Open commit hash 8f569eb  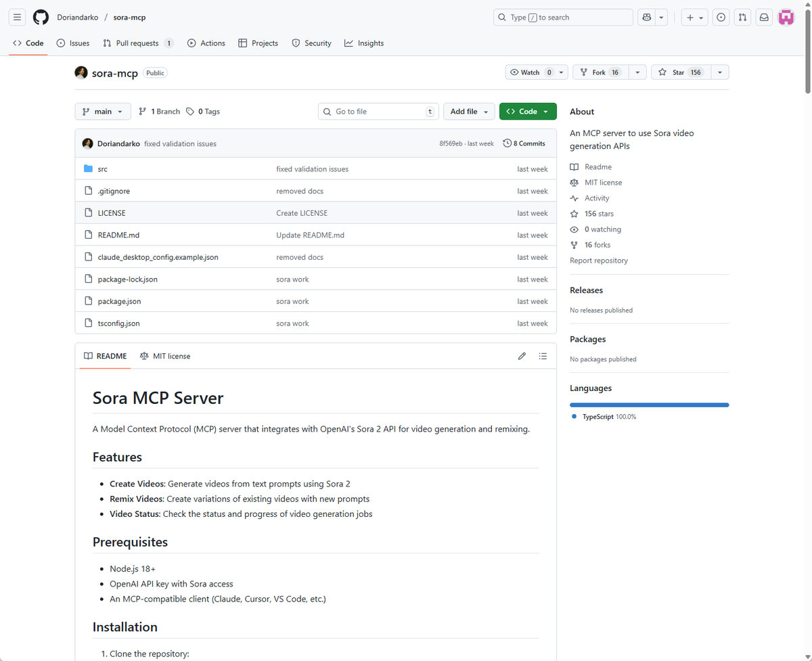tap(451, 143)
